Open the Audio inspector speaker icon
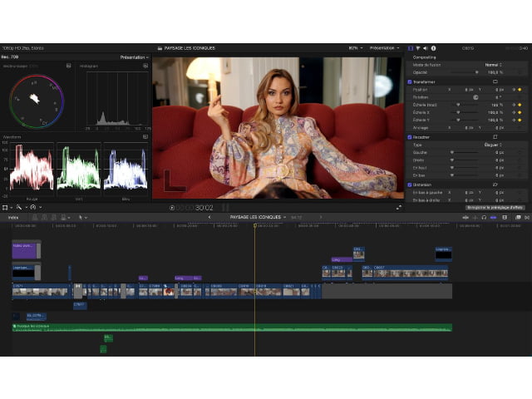This screenshot has width=532, height=399. [x=426, y=48]
